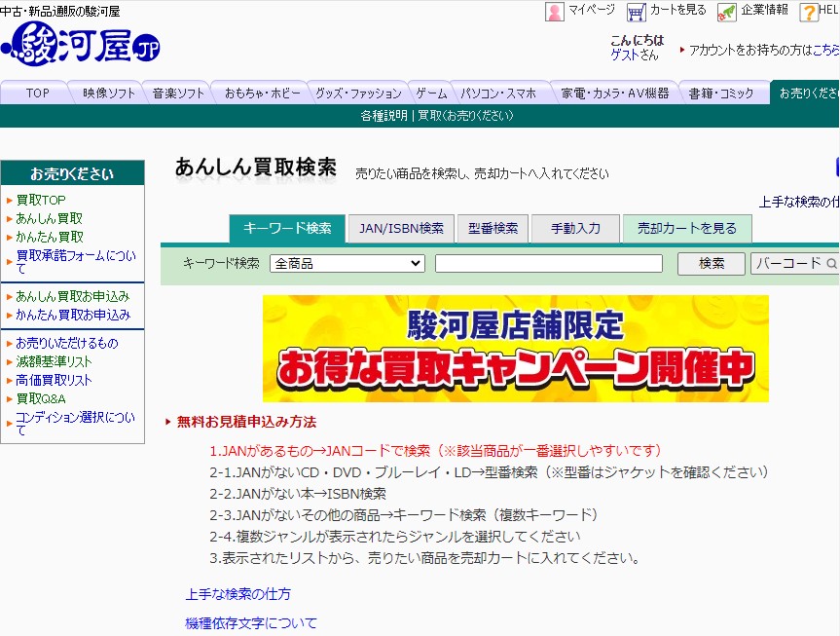Open お売りいただけるもの in the sidebar
This screenshot has height=636, width=840.
click(x=67, y=343)
